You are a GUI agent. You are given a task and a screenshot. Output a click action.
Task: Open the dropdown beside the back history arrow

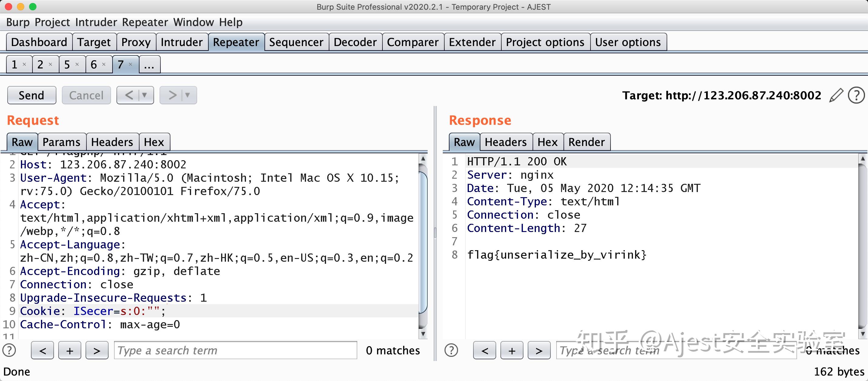[x=145, y=95]
